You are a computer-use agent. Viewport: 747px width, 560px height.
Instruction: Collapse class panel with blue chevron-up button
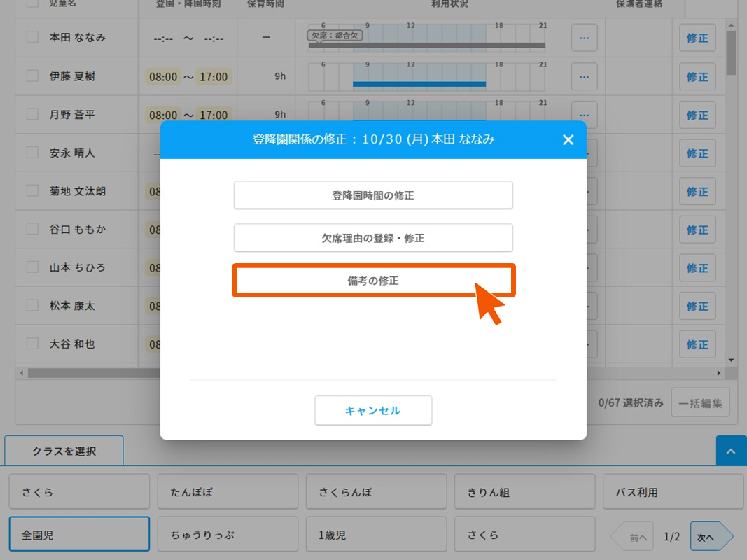coord(731,451)
